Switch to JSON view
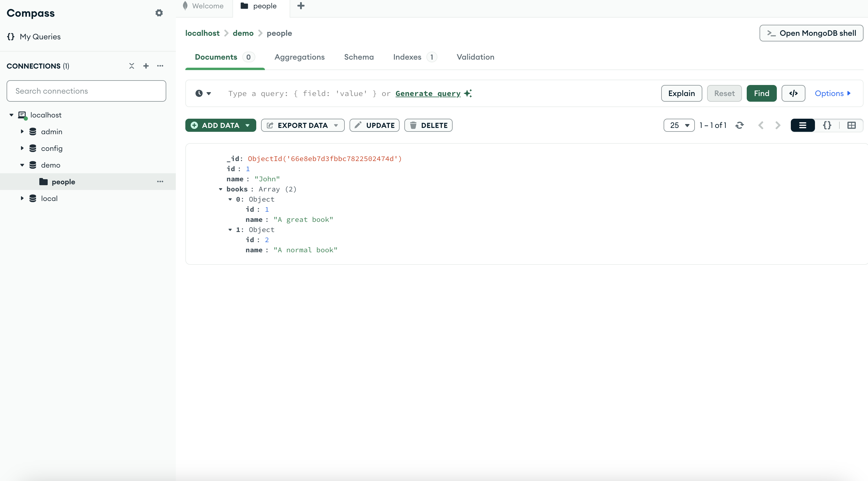This screenshot has height=481, width=868. pyautogui.click(x=827, y=126)
